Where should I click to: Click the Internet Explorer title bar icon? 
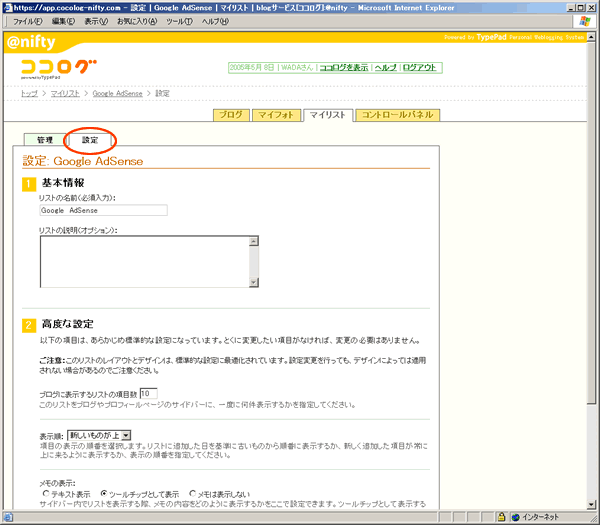coord(8,6)
